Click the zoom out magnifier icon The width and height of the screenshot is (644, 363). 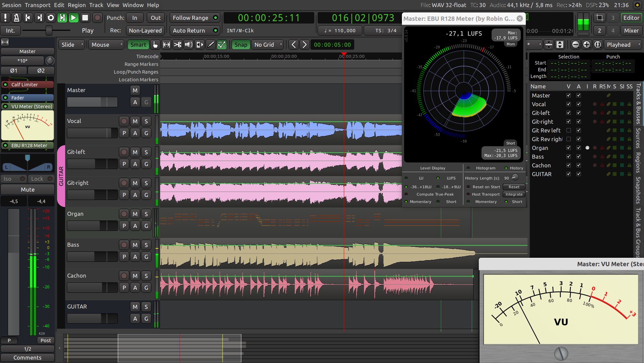coord(576,45)
